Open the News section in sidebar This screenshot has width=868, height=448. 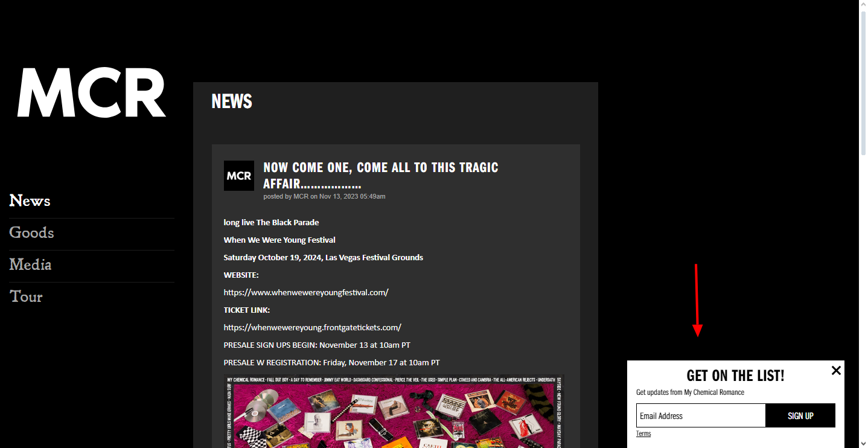[30, 201]
